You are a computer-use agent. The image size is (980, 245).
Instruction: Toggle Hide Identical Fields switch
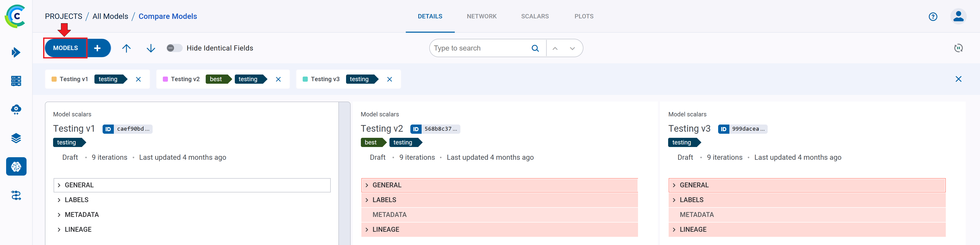(174, 48)
